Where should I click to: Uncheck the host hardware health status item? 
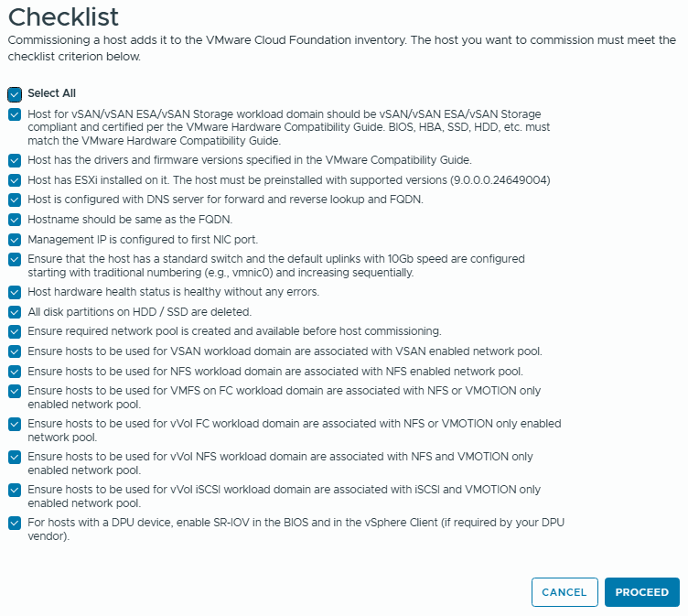[x=14, y=293]
